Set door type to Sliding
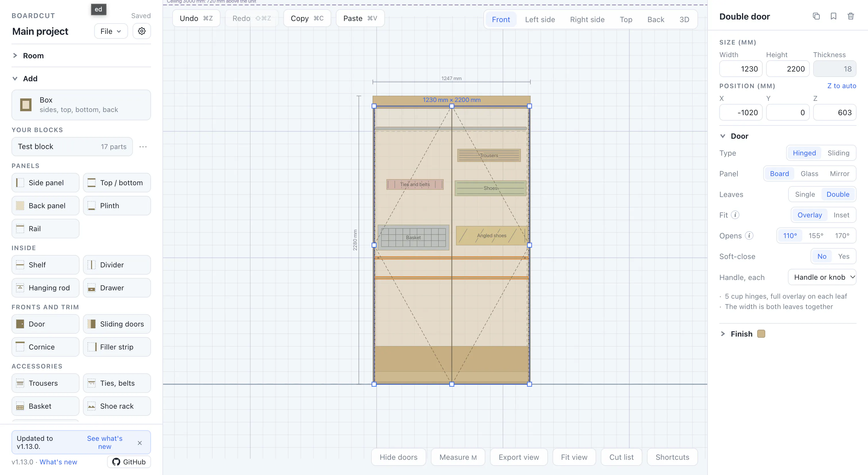The height and width of the screenshot is (475, 868). [838, 153]
